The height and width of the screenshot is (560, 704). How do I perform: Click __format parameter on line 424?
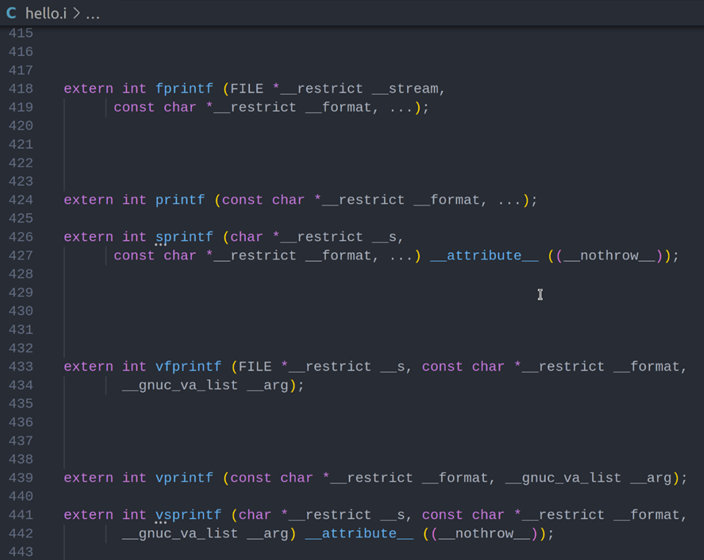pyautogui.click(x=447, y=200)
